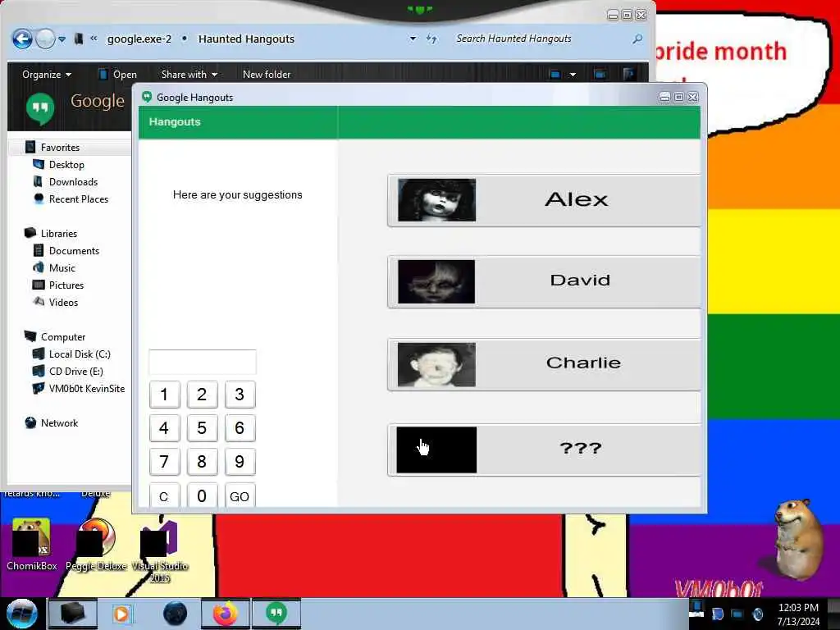Tap digit 5 on the keypad
The image size is (840, 630).
coord(202,428)
